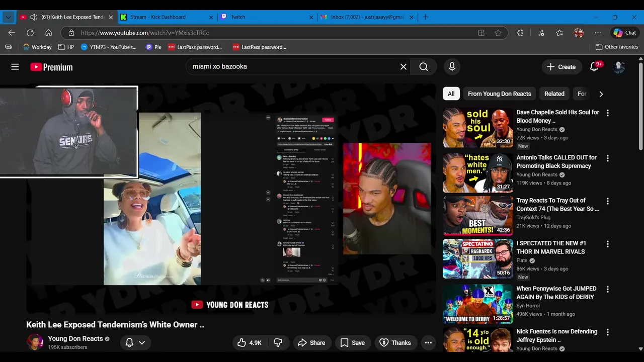
Task: Open the browser profile avatar
Action: coord(579,33)
